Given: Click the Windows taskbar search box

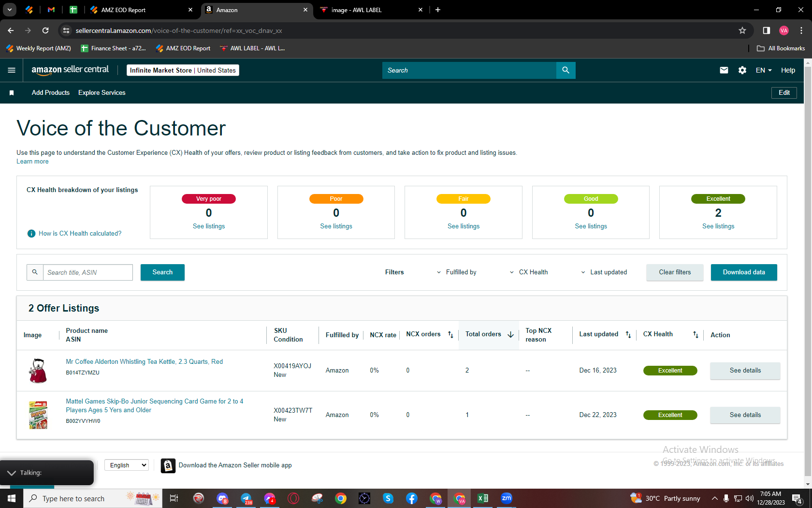Looking at the screenshot, I should point(93,498).
